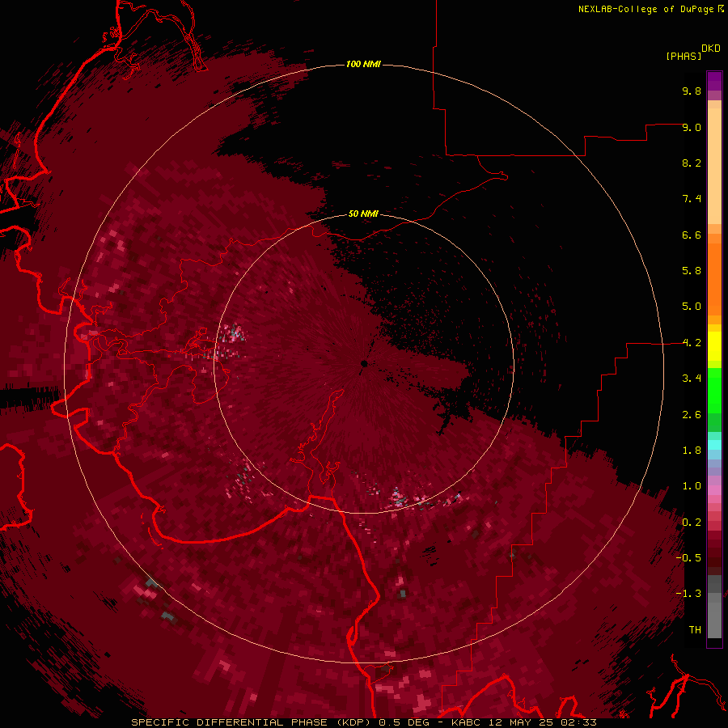728x728 pixels.
Task: Click the 7.4 value on the color scale
Action: [x=692, y=199]
